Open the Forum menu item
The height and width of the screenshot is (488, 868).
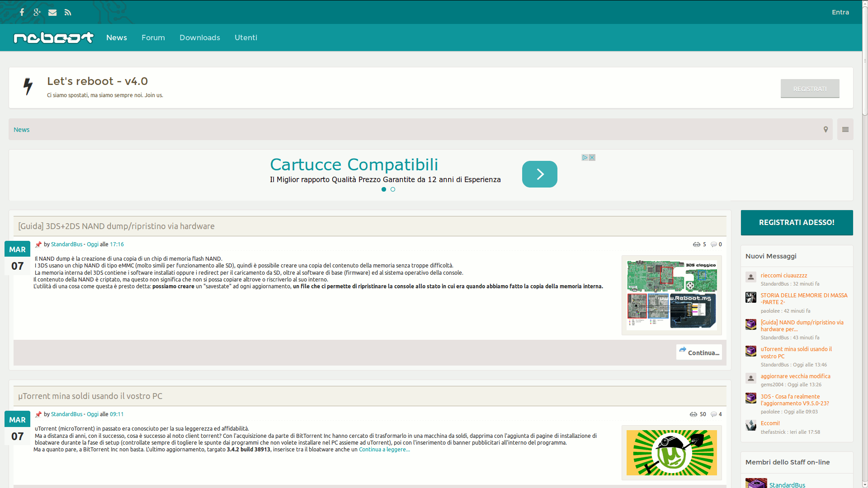(153, 38)
